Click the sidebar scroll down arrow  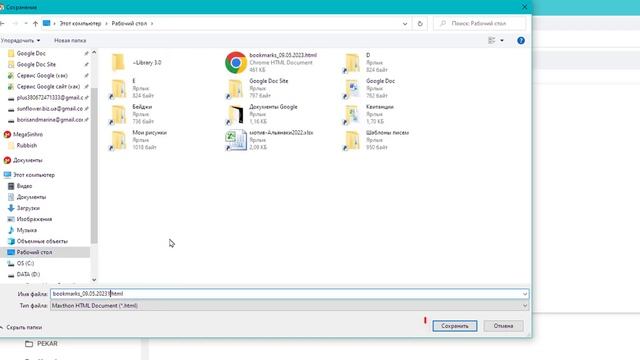point(94,280)
